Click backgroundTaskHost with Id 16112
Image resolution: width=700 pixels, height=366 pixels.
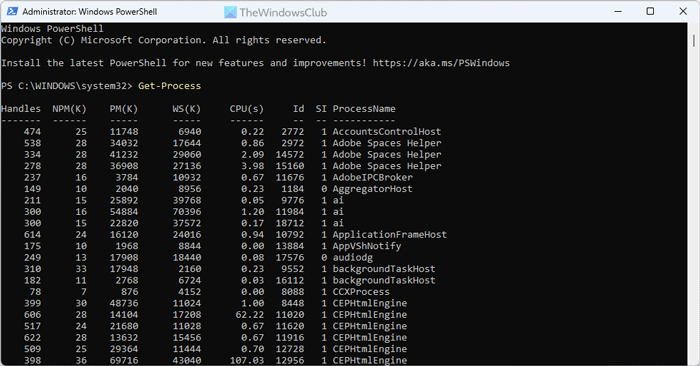383,280
